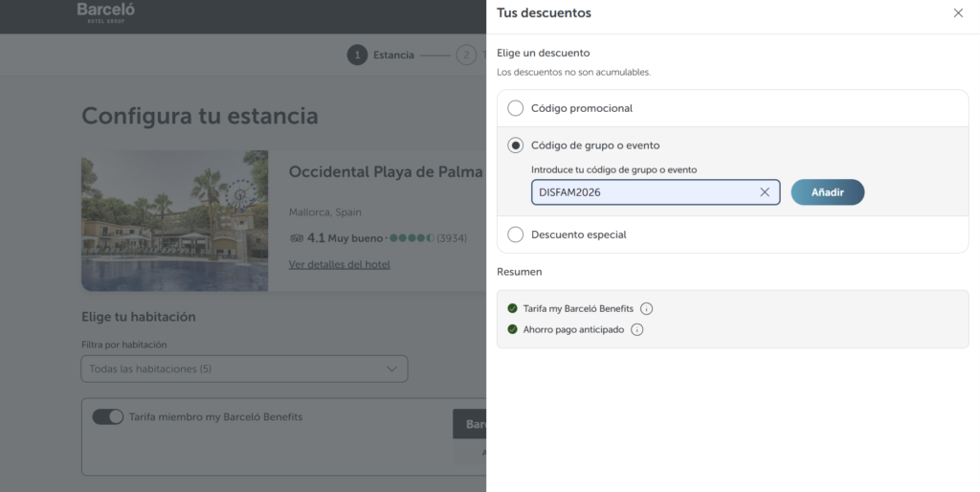Screen dimensions: 980x492
Task: Click the chevron arrow in the room filter
Action: coord(391,369)
